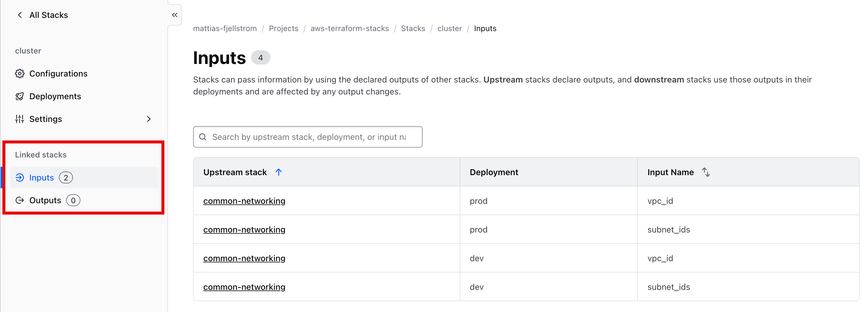
Task: Open Configurations via the gear icon
Action: pos(20,74)
